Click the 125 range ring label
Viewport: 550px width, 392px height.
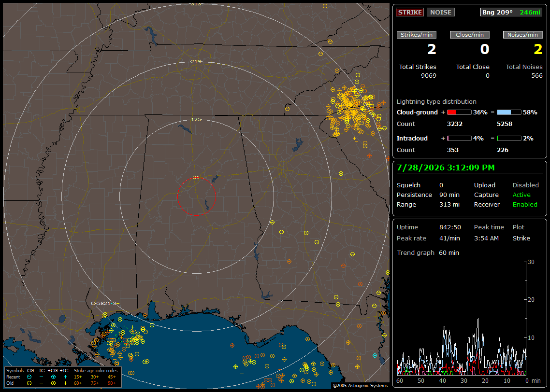[196, 119]
